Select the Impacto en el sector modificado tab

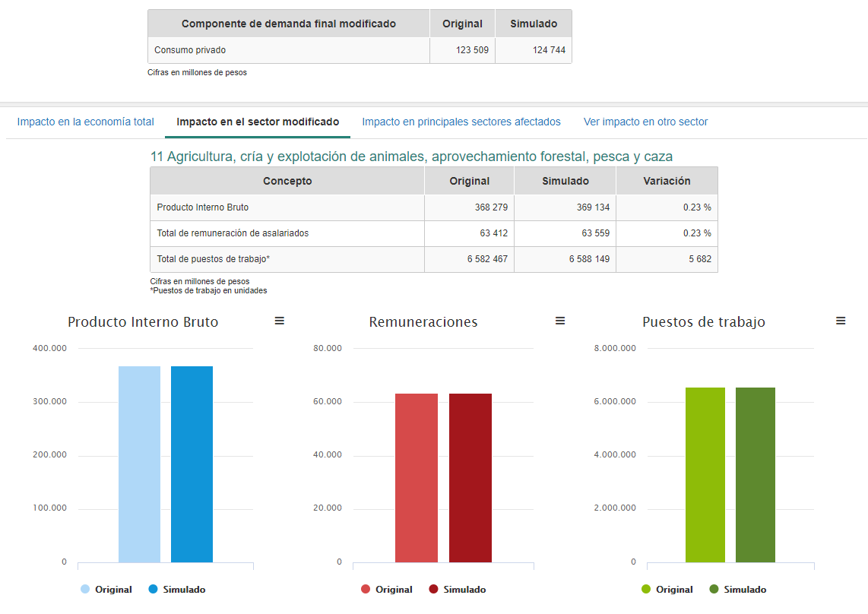click(x=258, y=122)
